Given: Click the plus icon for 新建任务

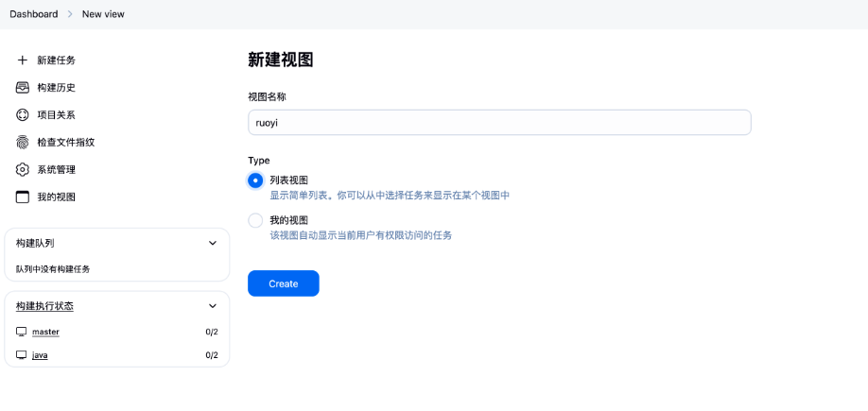Looking at the screenshot, I should tap(23, 60).
